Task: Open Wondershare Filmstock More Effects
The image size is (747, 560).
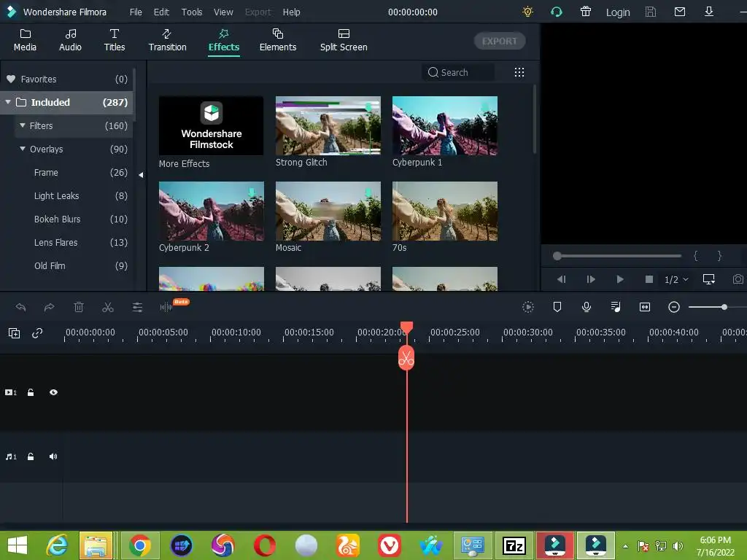Action: point(211,125)
